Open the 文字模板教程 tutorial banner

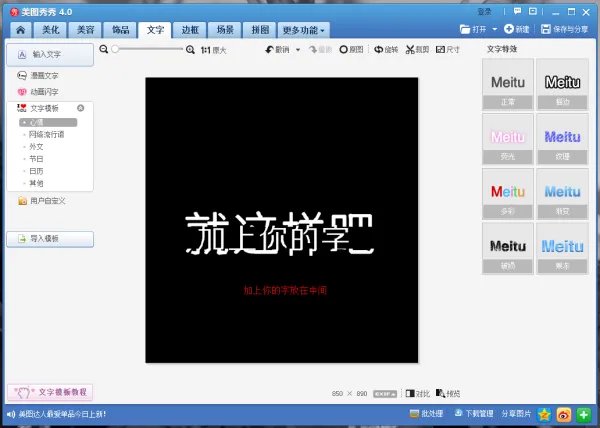pyautogui.click(x=50, y=392)
